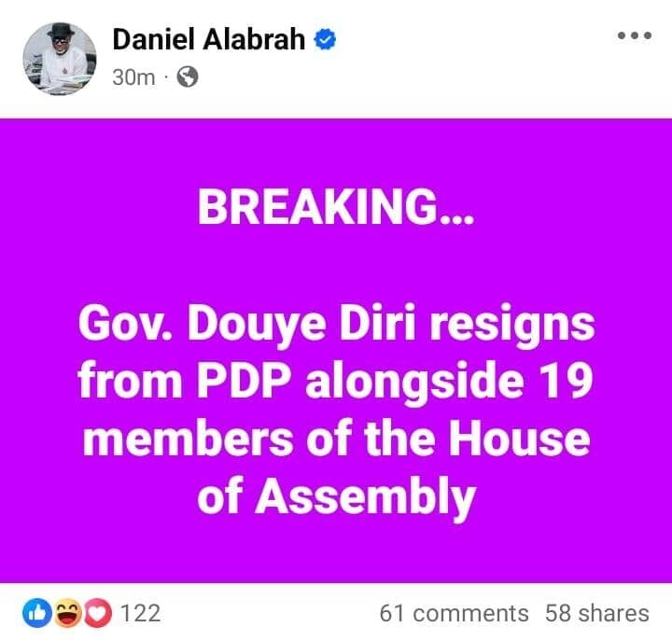This screenshot has width=672, height=641.
Task: Click the 'Gov. Douye Diri resigns' line
Action: coord(336,327)
